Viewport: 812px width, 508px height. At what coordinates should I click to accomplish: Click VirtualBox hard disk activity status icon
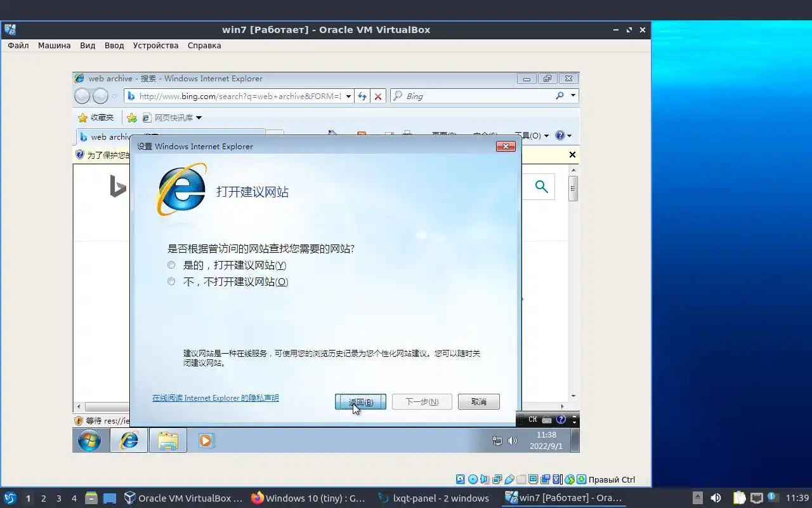(x=461, y=479)
